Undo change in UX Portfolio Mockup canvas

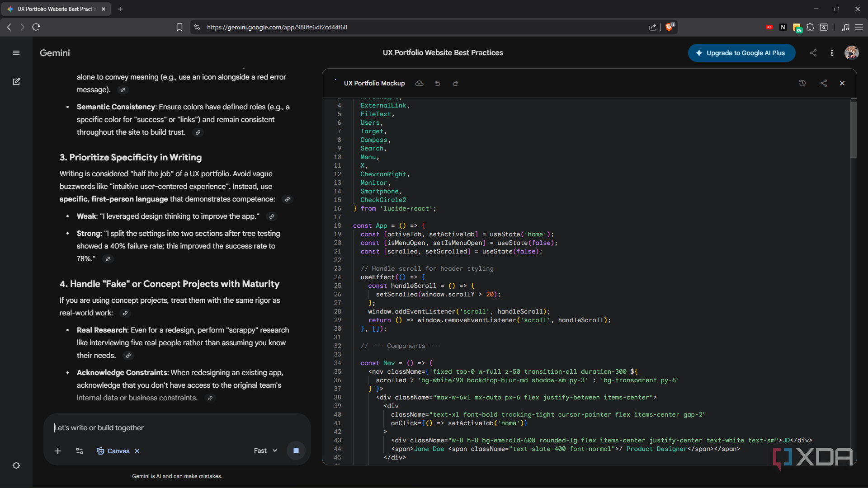coord(437,84)
